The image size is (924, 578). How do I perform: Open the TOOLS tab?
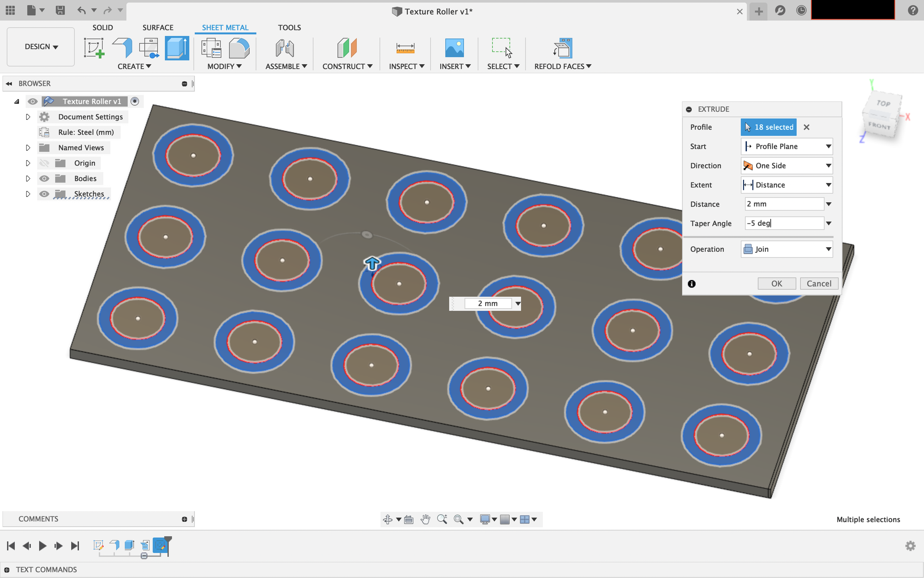pos(289,27)
